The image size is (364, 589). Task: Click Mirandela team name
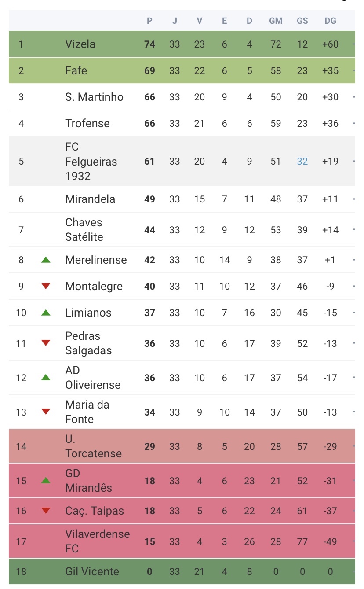tap(90, 199)
